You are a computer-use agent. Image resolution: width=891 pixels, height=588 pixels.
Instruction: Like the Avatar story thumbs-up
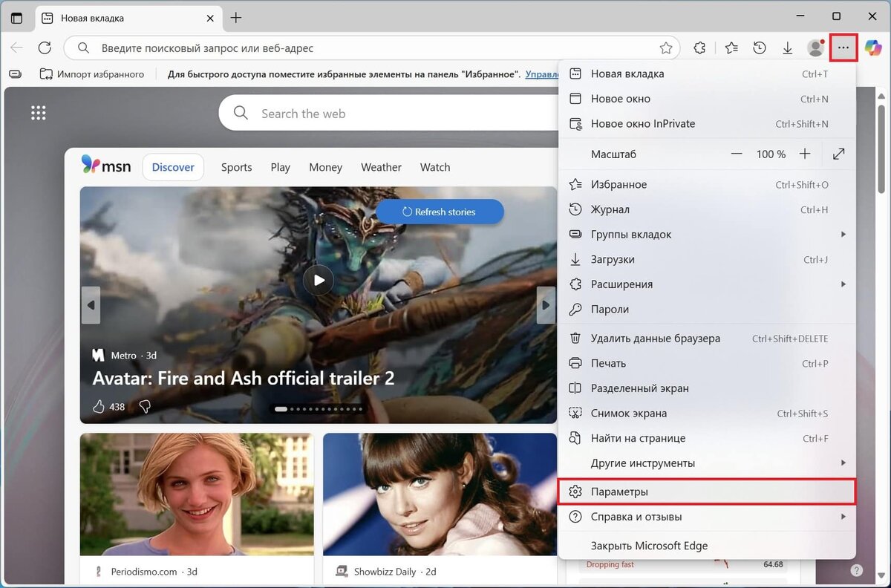point(99,406)
